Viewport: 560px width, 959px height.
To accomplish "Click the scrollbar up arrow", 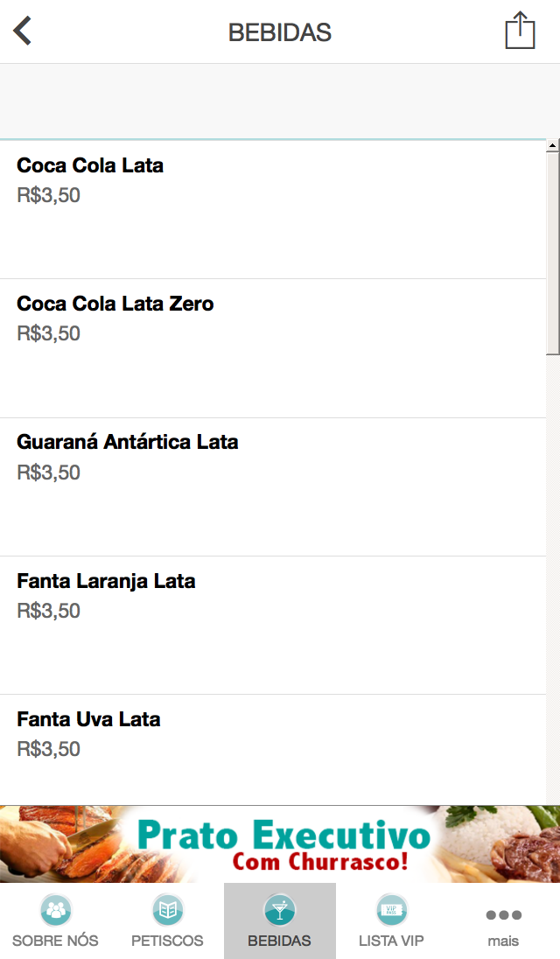I will tap(553, 146).
